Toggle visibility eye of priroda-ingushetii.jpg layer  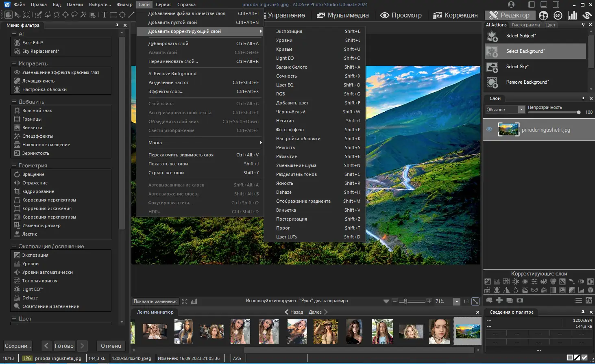[489, 130]
